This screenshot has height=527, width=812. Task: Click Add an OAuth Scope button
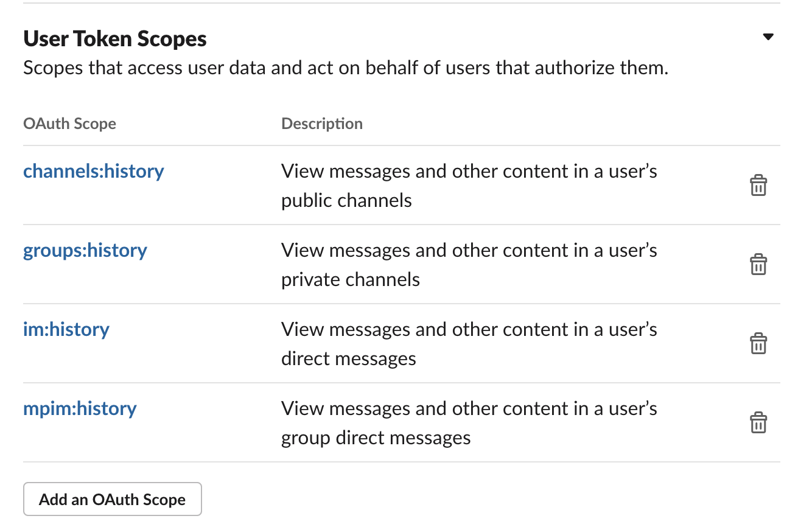tap(113, 500)
